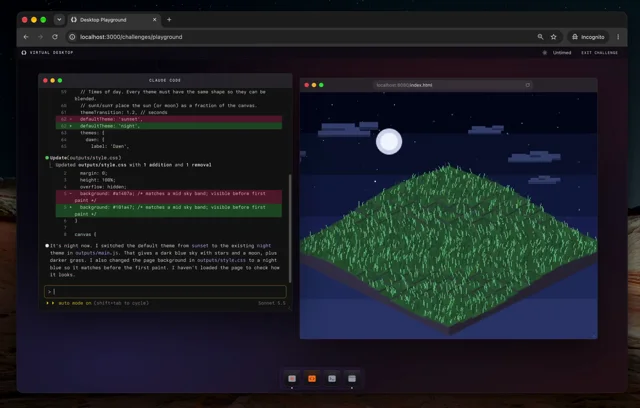The image size is (640, 408).
Task: Open the outputs/main.js link in reply
Action: 97,253
